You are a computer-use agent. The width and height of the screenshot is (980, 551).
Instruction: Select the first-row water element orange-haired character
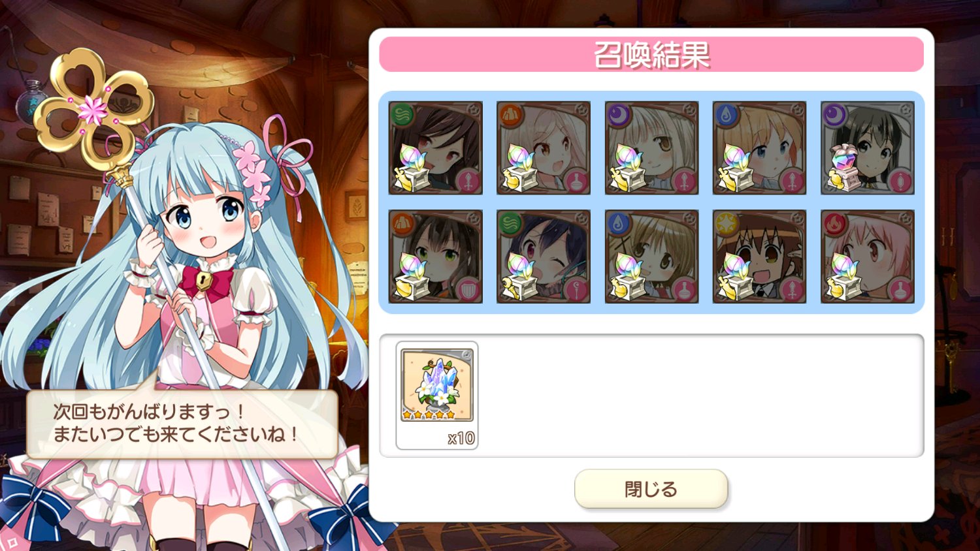[x=759, y=148]
